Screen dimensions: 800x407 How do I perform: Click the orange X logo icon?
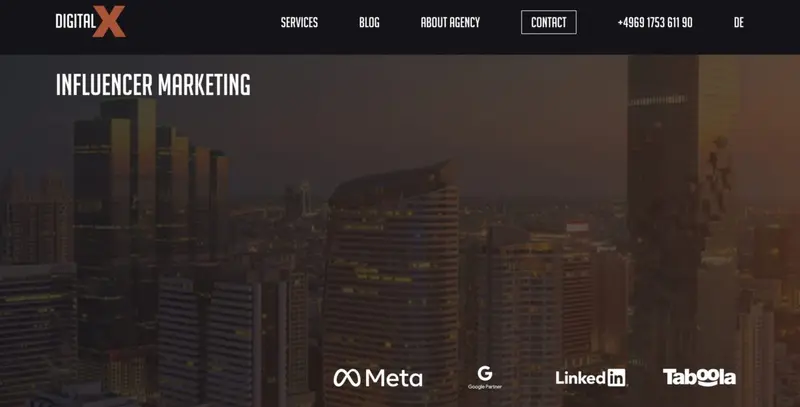click(109, 21)
